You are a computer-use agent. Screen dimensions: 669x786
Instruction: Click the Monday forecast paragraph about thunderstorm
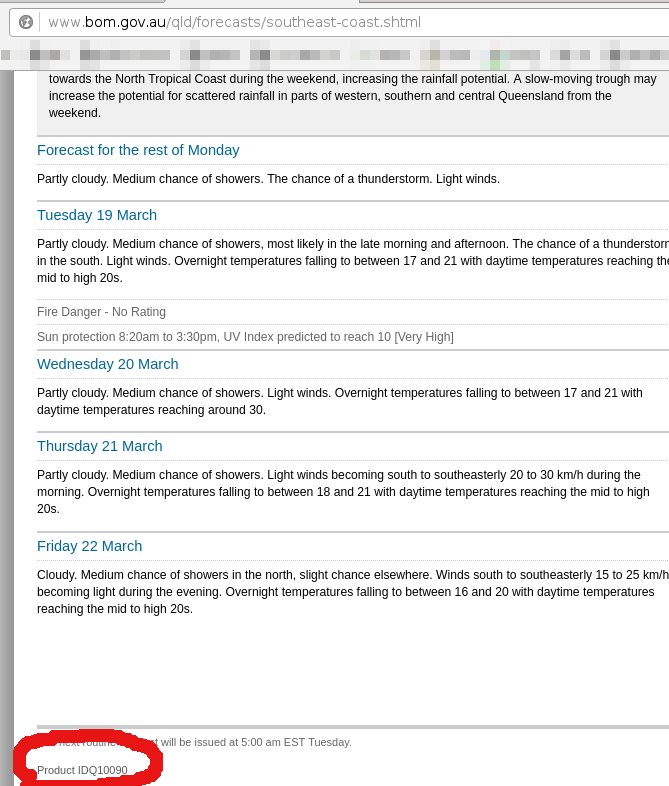269,179
